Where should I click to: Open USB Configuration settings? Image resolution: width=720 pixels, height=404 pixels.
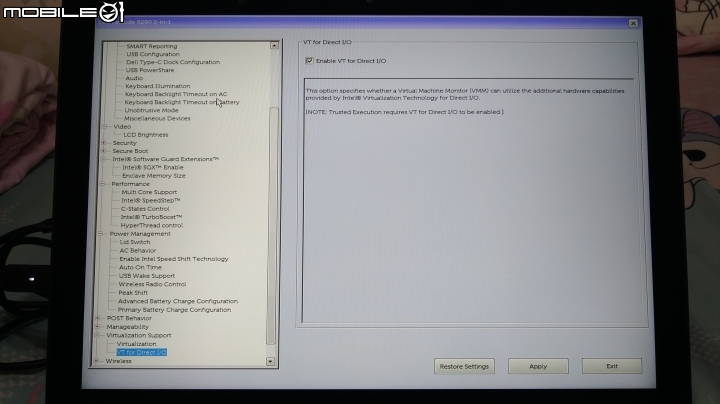[153, 54]
